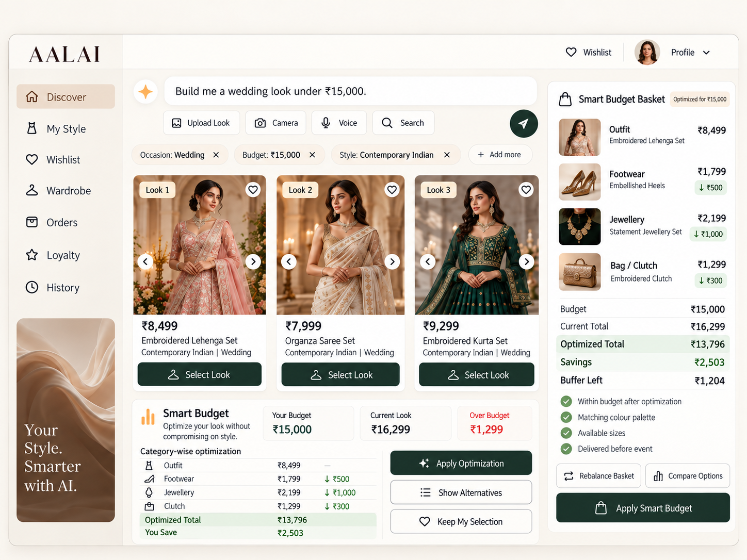
Task: Send the prompt with paper-plane button
Action: point(524,124)
